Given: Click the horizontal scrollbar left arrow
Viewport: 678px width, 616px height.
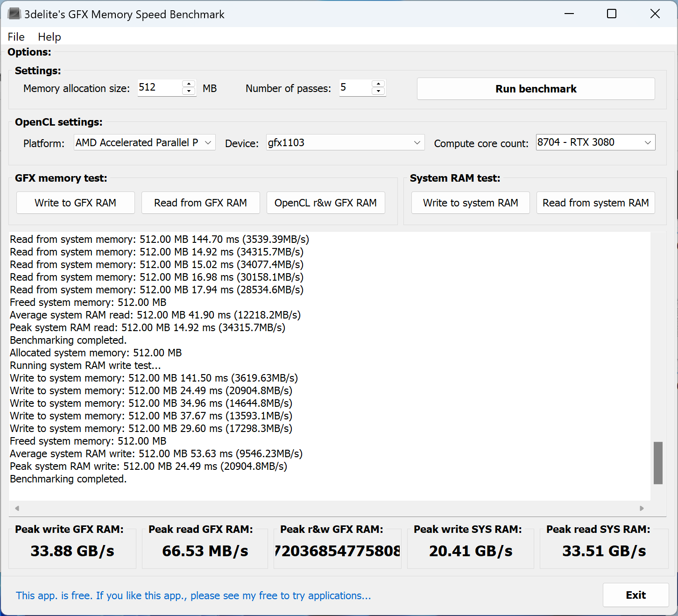Looking at the screenshot, I should tap(17, 508).
